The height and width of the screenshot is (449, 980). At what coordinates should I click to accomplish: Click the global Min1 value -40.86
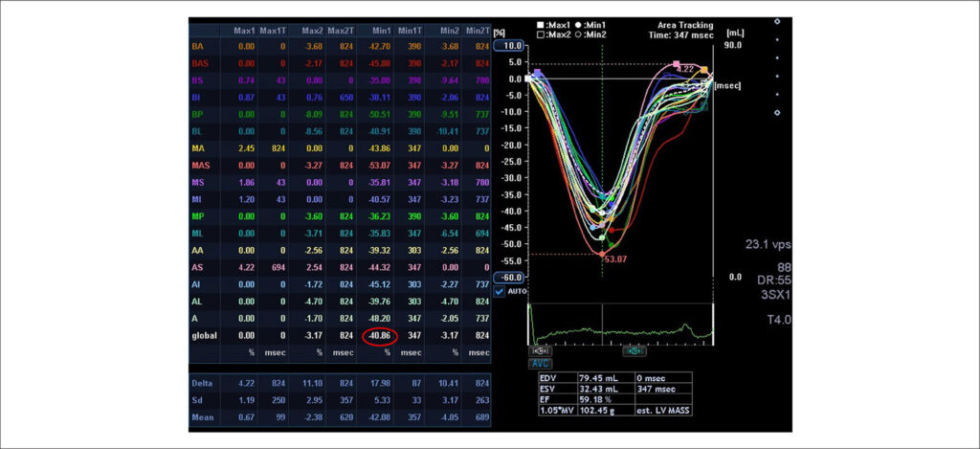[380, 336]
